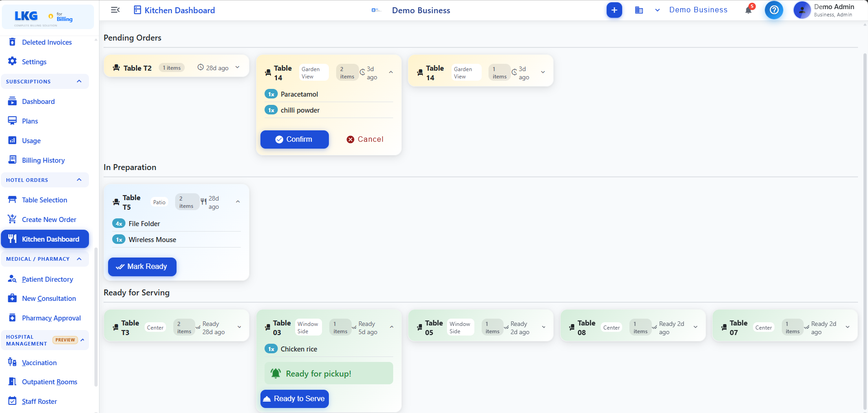Collapse the sidebar with the hamburger menu icon
The height and width of the screenshot is (413, 868).
pyautogui.click(x=115, y=10)
